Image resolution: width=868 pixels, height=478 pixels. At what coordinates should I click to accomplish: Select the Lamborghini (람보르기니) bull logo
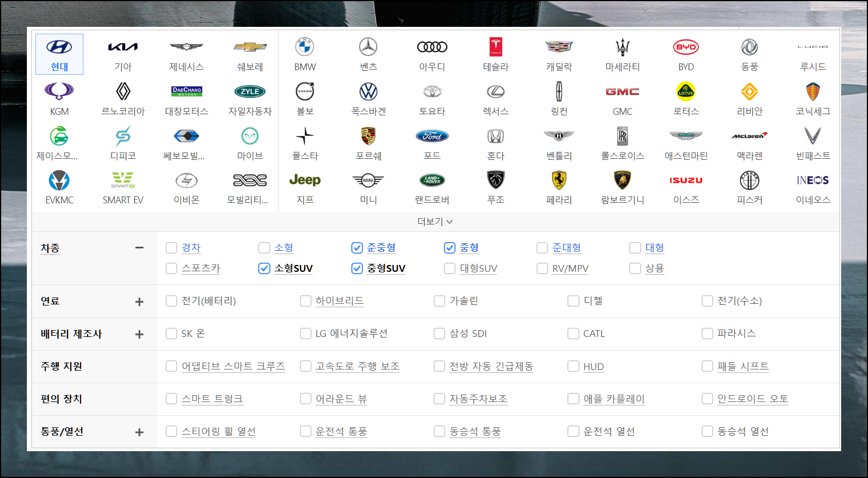[x=622, y=180]
